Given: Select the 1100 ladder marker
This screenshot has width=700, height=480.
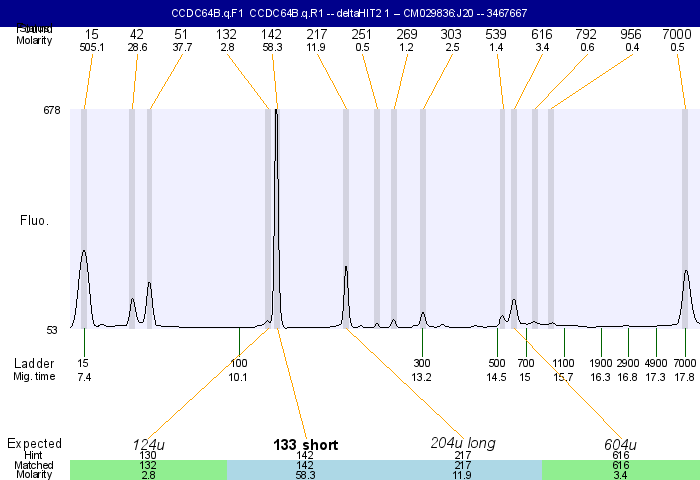Looking at the screenshot, I should (564, 363).
